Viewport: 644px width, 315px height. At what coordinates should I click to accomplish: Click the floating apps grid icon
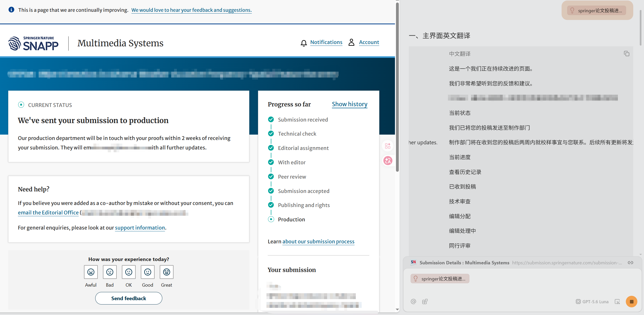[388, 146]
